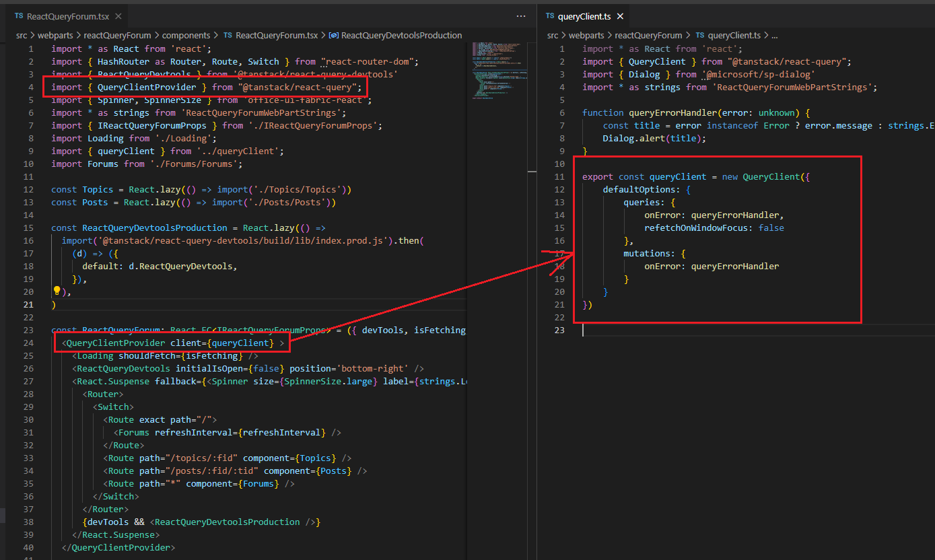Open ReactQueryDevtoolsProduction breadcrumb symbol dropdown
The image size is (935, 560).
[x=401, y=35]
